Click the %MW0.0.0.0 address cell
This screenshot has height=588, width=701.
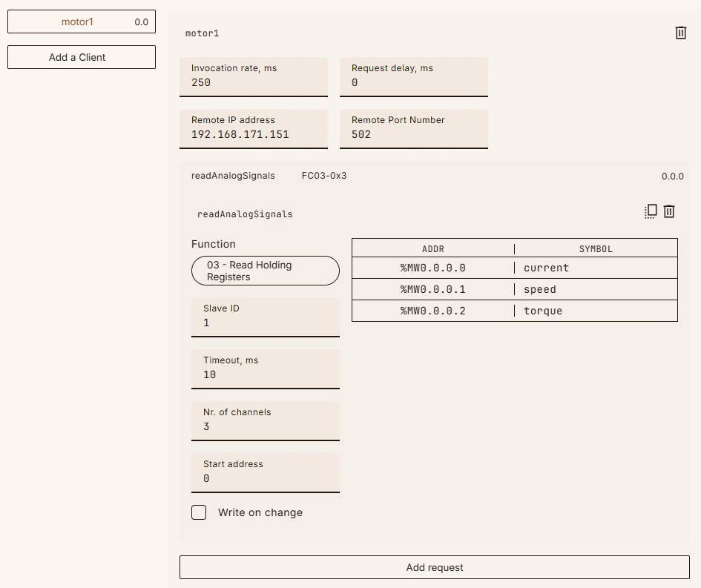click(432, 268)
